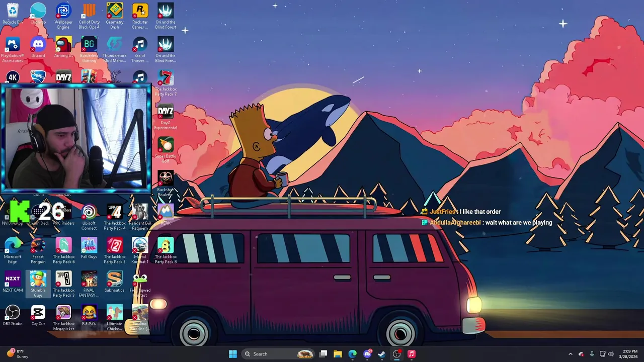Click the microphone icon in system tray

point(592,354)
